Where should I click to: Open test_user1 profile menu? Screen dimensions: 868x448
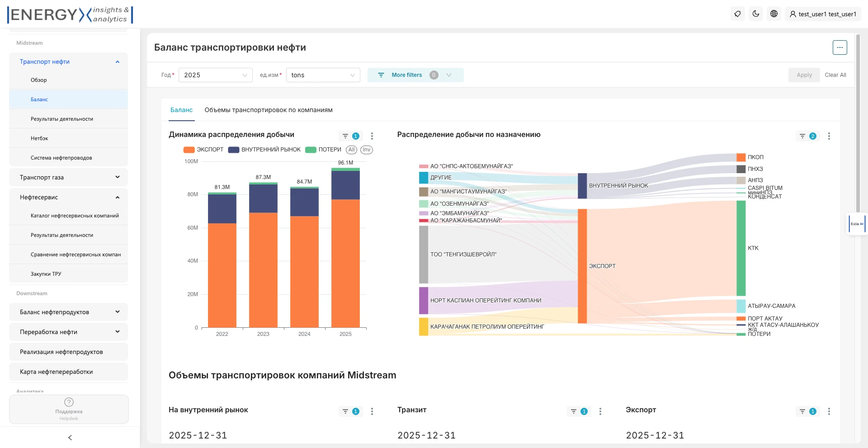(823, 14)
